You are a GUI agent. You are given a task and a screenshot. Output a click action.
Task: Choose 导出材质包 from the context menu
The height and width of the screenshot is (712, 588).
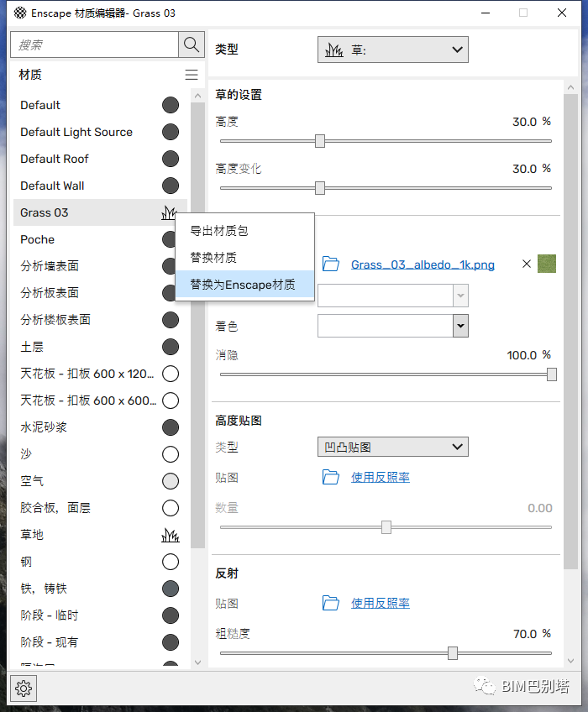[244, 231]
